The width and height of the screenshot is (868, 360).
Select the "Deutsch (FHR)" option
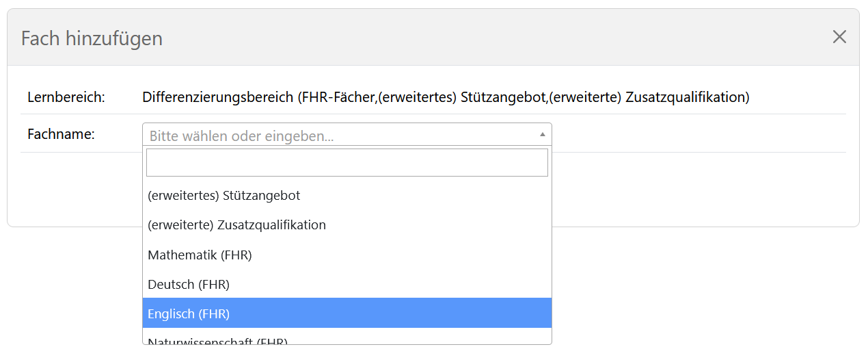pyautogui.click(x=189, y=285)
